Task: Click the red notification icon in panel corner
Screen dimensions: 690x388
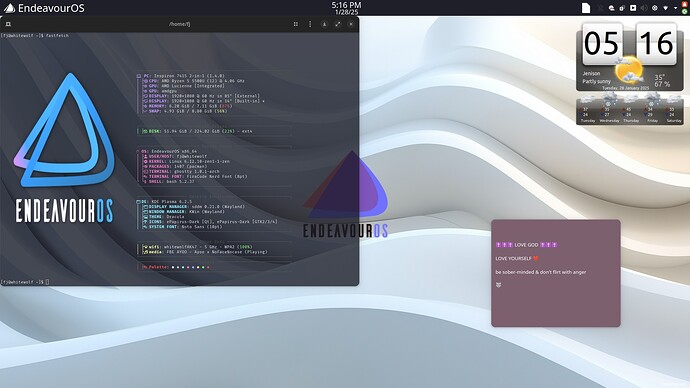Action: click(x=684, y=4)
